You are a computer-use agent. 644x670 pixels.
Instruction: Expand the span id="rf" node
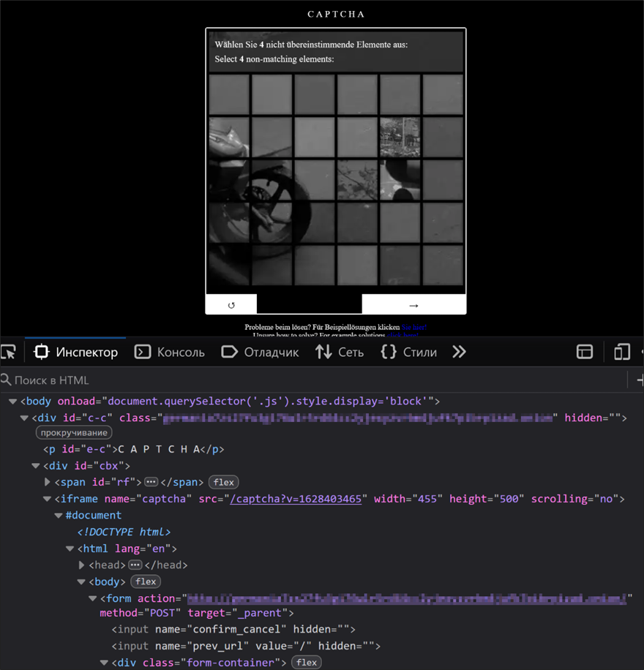point(48,482)
